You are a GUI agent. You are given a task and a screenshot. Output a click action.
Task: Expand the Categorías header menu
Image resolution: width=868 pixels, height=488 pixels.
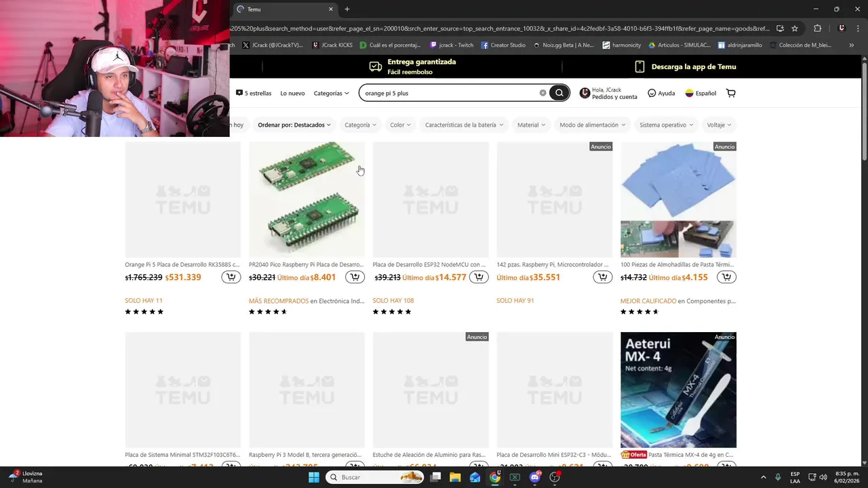point(331,93)
